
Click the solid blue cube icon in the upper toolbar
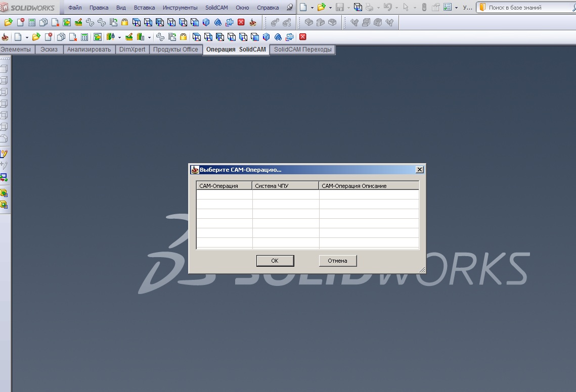(x=206, y=22)
